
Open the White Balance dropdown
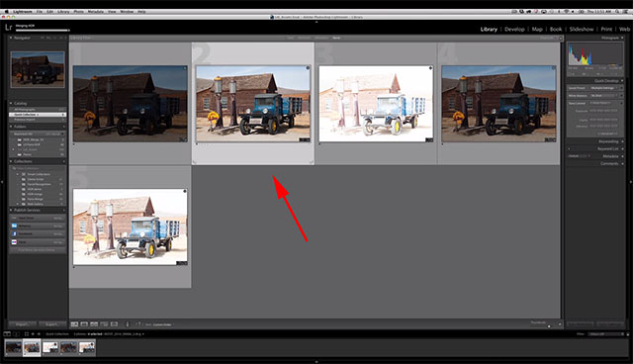604,96
